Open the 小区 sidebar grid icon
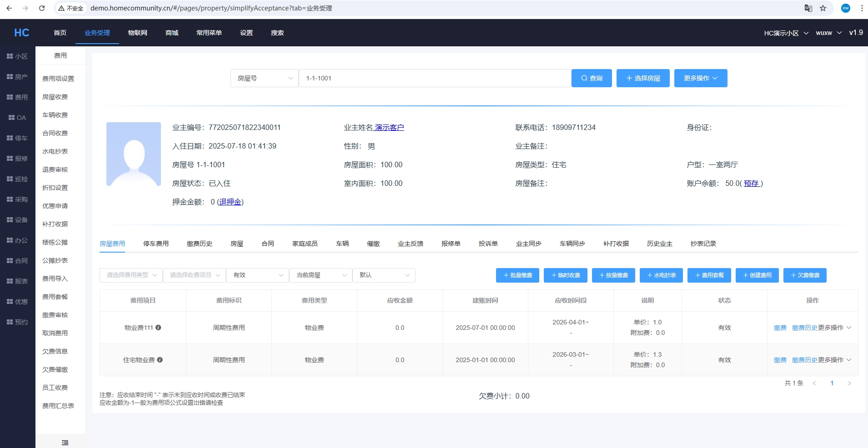Viewport: 868px width, 448px height. coord(10,56)
